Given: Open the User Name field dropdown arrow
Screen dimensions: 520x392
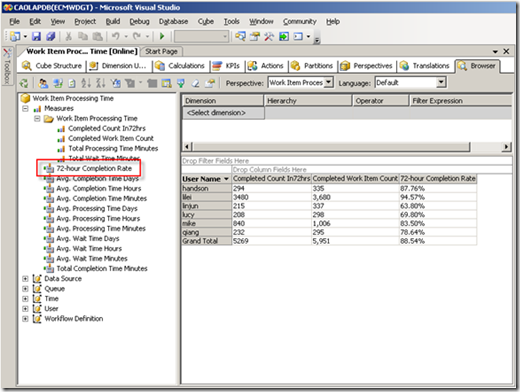Looking at the screenshot, I should pyautogui.click(x=226, y=179).
